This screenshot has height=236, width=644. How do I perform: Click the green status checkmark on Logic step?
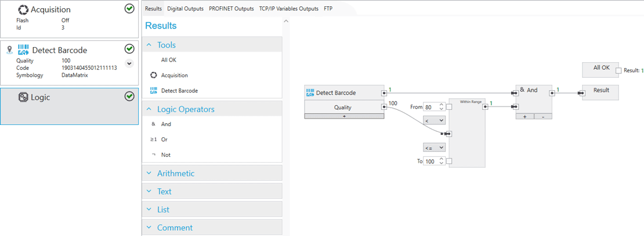(129, 96)
